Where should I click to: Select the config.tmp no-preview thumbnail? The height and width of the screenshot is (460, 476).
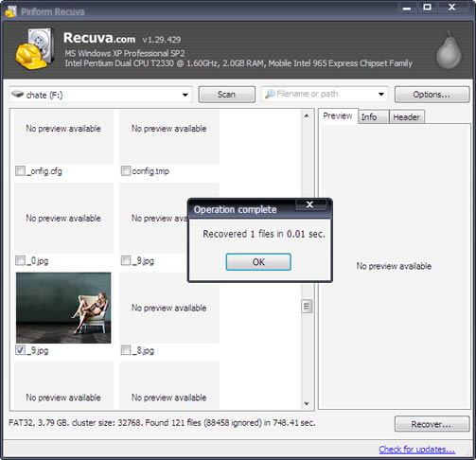(169, 136)
